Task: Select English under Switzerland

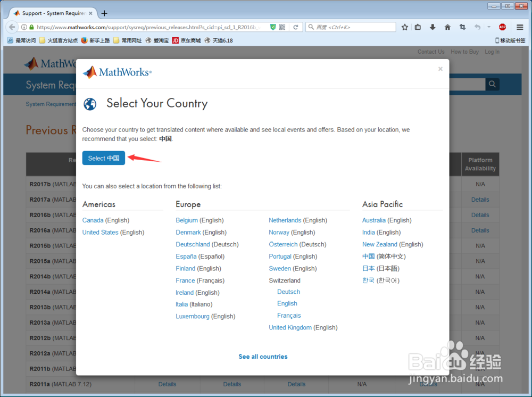Action: pos(287,303)
